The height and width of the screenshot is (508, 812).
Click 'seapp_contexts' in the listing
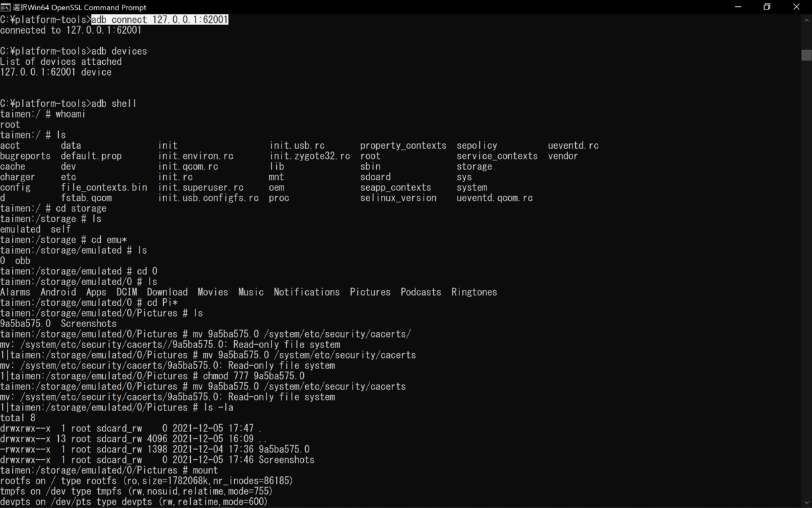396,188
